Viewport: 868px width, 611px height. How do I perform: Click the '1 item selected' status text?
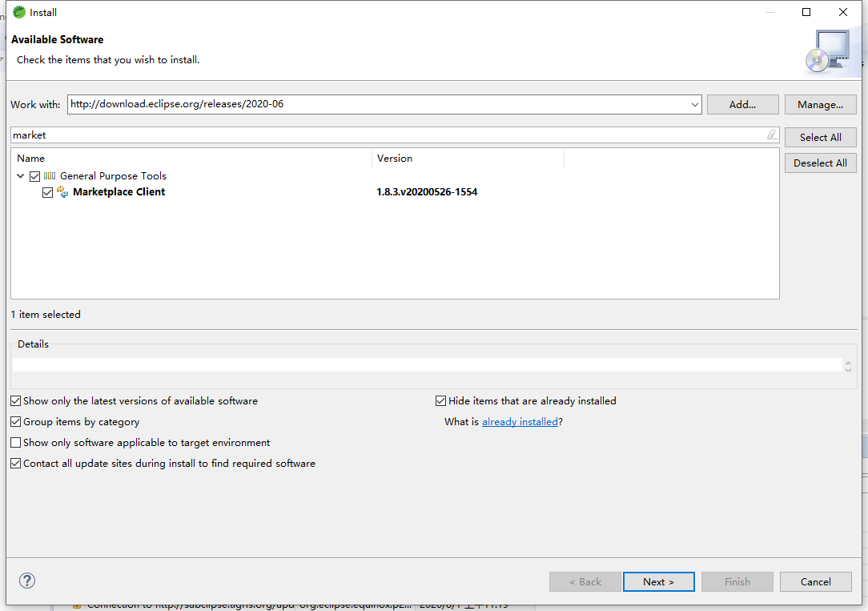click(x=46, y=315)
